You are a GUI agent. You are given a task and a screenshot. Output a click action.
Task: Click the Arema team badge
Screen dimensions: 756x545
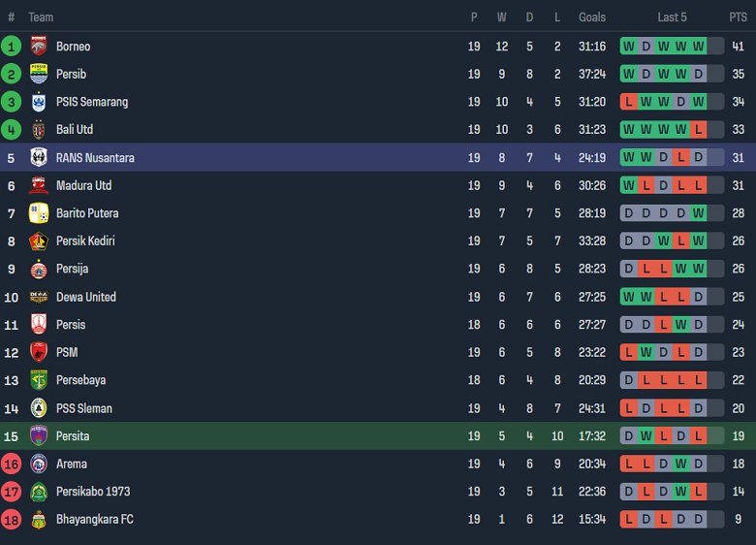click(x=39, y=464)
